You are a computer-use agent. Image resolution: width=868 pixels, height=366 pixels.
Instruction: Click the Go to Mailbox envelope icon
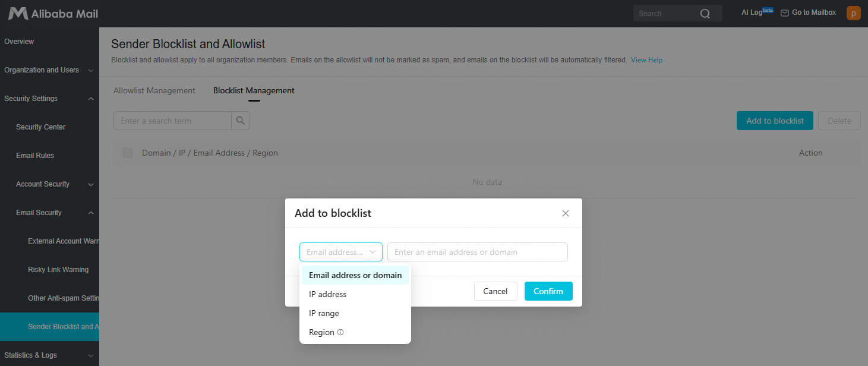(x=785, y=13)
